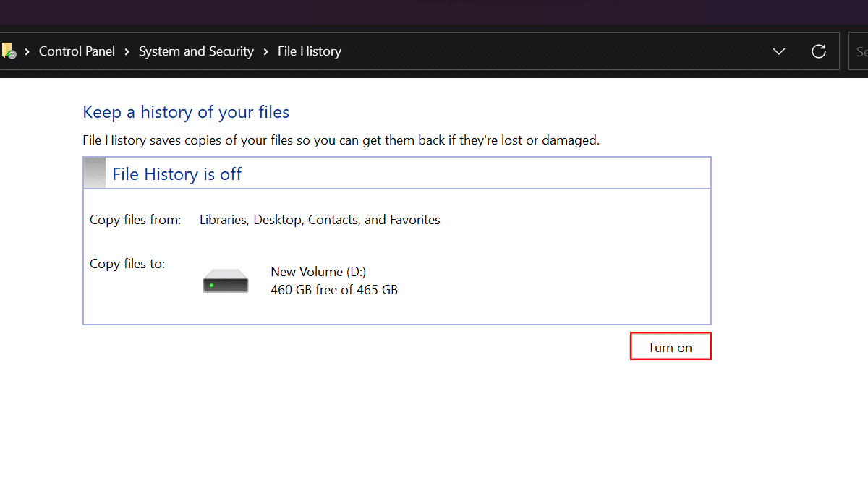This screenshot has height=488, width=868.
Task: Click the Turn on button
Action: click(670, 346)
